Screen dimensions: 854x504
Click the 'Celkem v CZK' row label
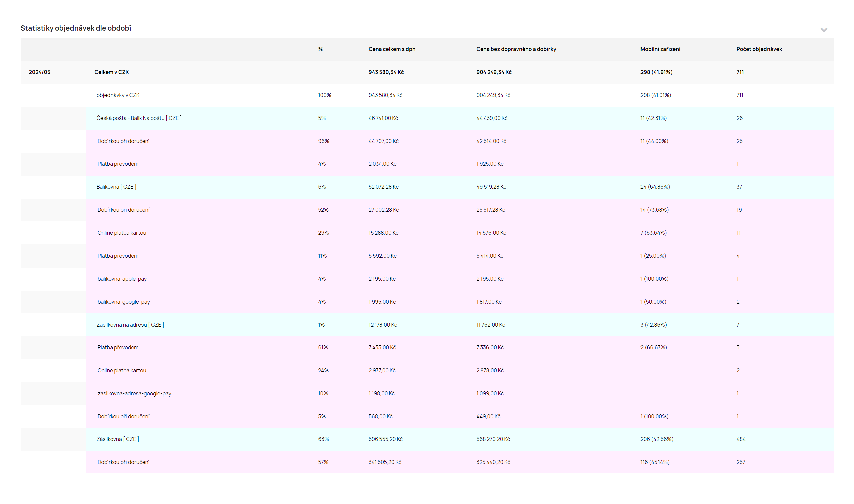tap(111, 72)
